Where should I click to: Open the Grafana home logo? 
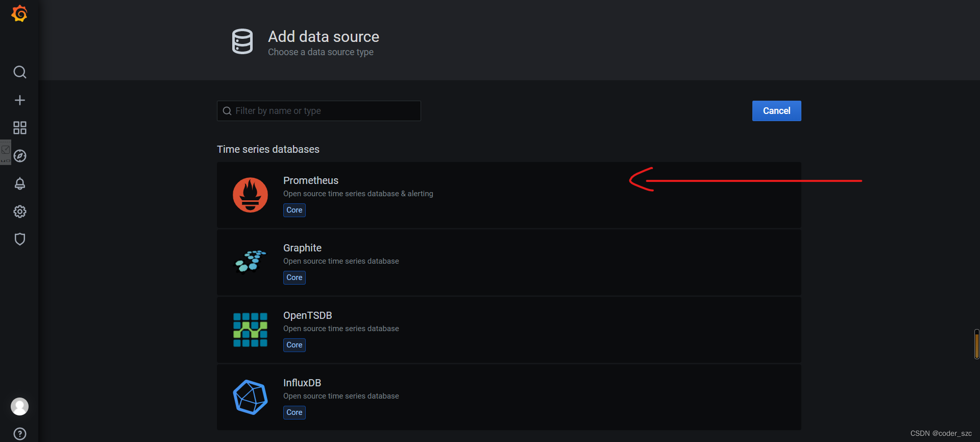pos(19,14)
